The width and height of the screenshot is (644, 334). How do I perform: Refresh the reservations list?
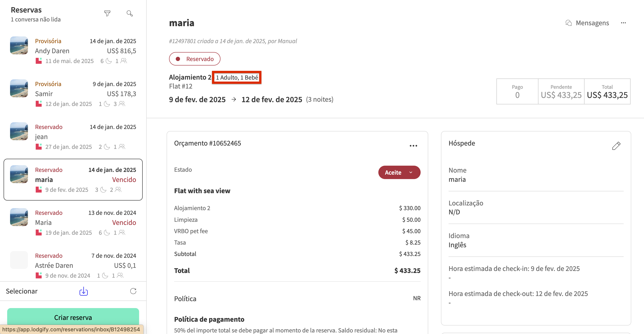pos(133,291)
